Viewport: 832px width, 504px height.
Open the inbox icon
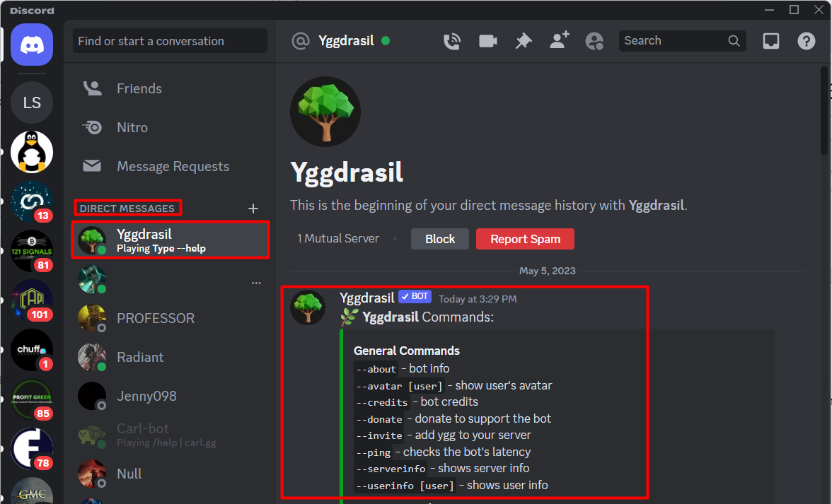coord(770,41)
